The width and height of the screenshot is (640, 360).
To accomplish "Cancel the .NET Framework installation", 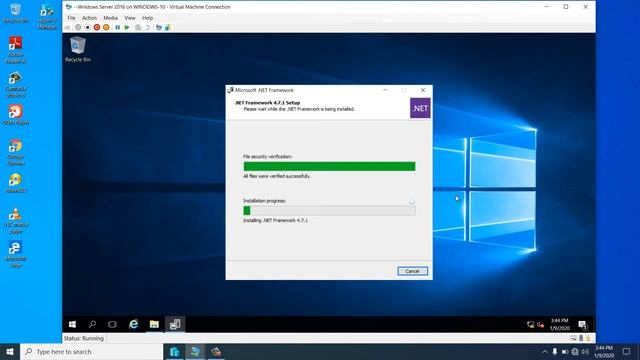I will point(412,271).
